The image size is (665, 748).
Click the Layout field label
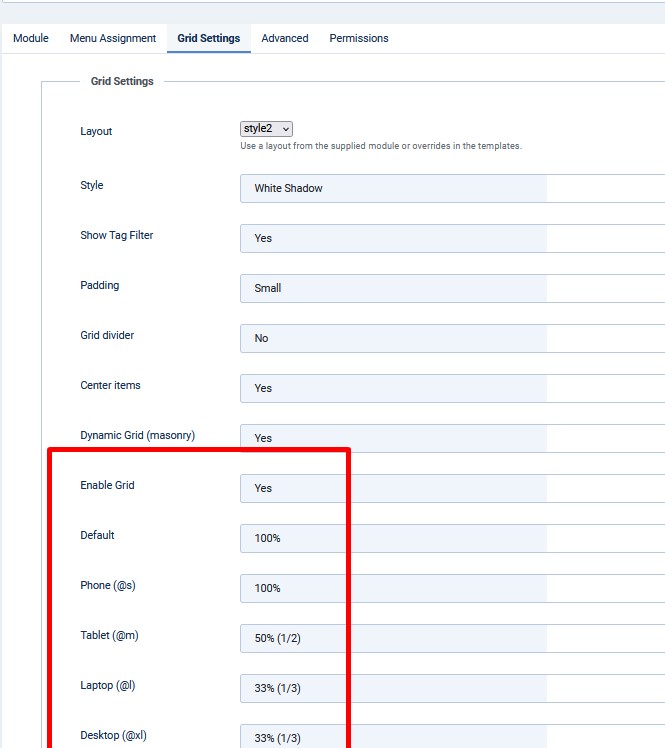96,131
